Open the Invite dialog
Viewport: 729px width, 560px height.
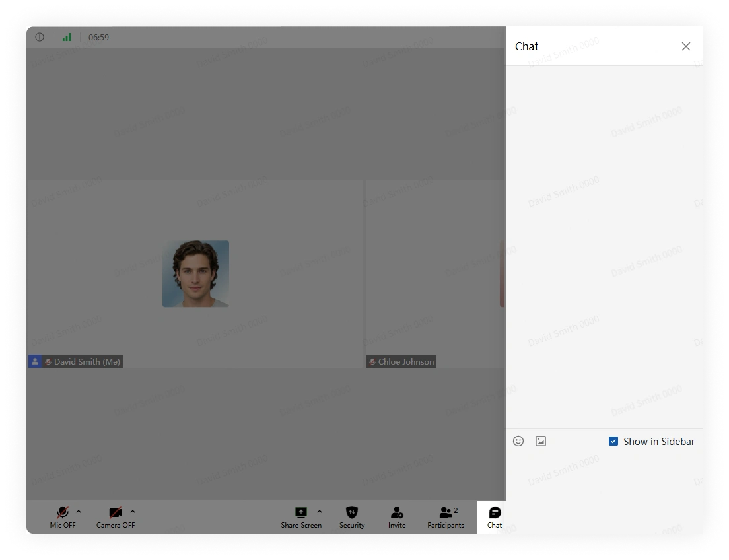[x=397, y=517]
